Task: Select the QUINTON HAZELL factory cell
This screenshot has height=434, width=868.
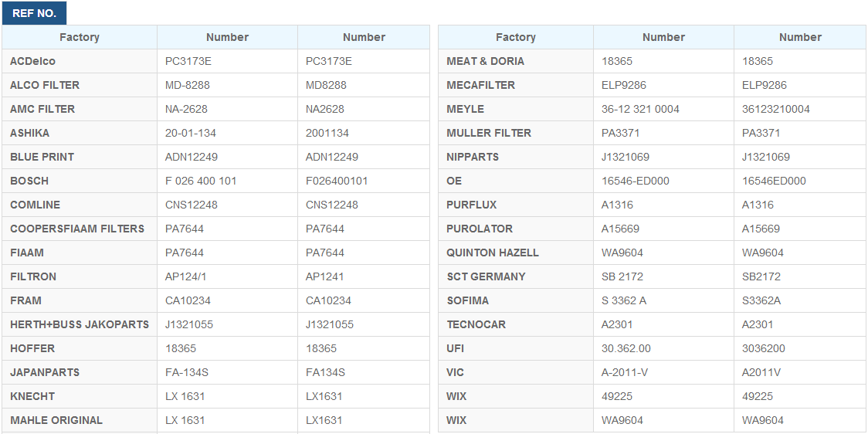Action: tap(516, 253)
